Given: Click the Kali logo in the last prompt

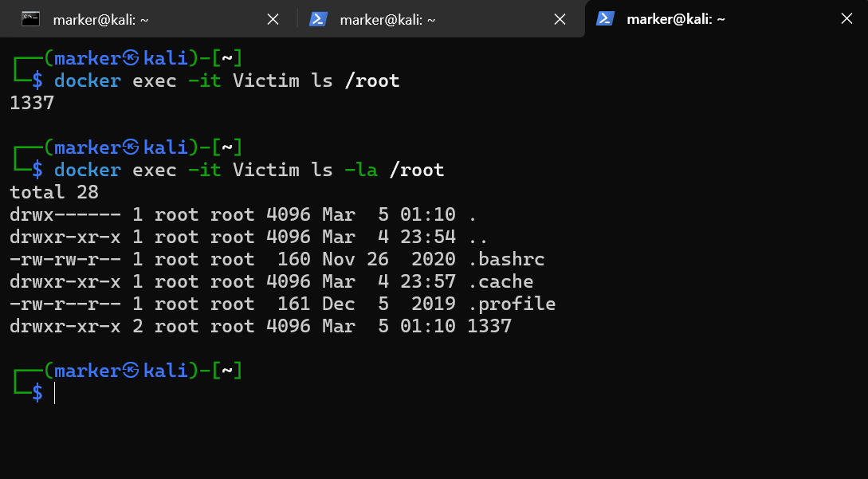Looking at the screenshot, I should (x=132, y=371).
